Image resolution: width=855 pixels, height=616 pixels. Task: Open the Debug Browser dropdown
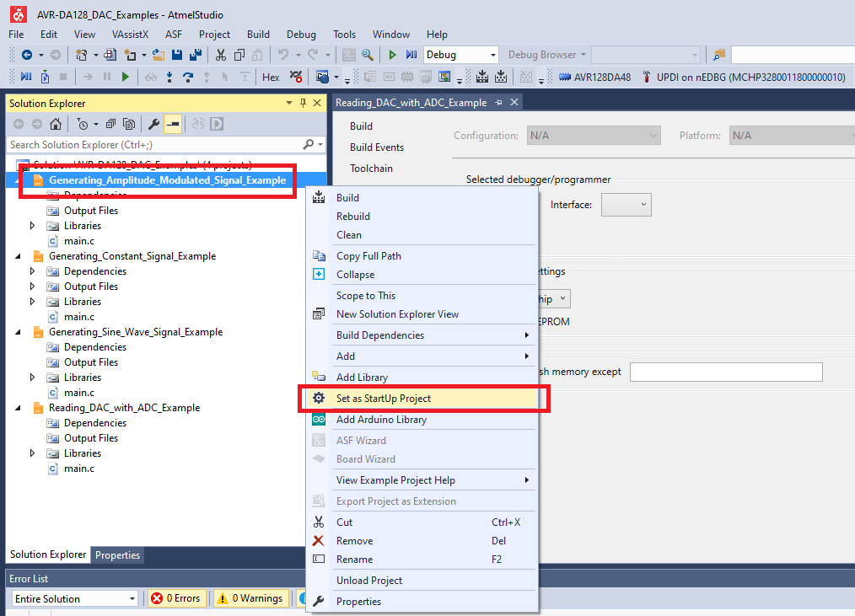547,55
